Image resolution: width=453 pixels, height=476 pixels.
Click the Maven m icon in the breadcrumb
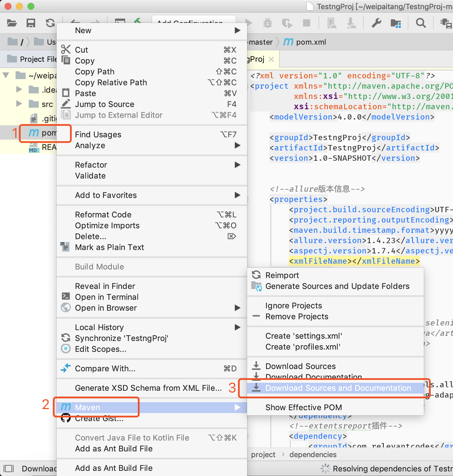[x=288, y=42]
